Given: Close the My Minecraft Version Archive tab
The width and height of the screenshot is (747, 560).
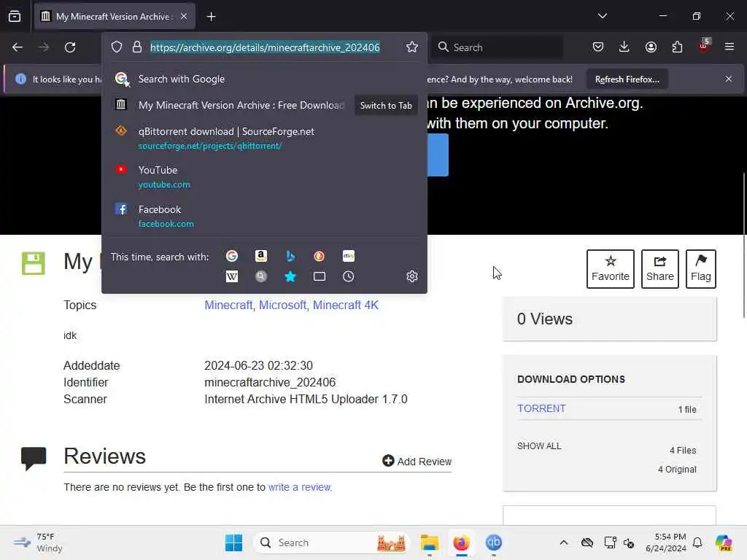Looking at the screenshot, I should point(184,16).
